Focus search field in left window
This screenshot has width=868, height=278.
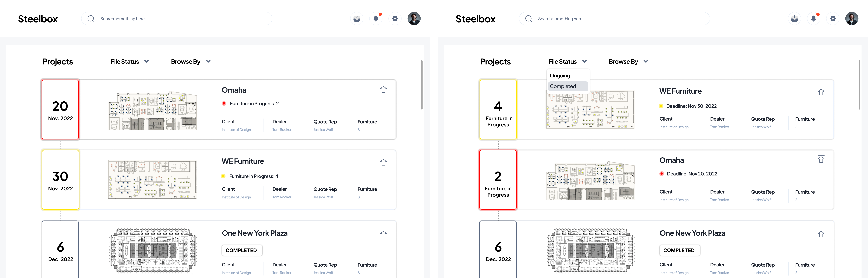coord(177,19)
